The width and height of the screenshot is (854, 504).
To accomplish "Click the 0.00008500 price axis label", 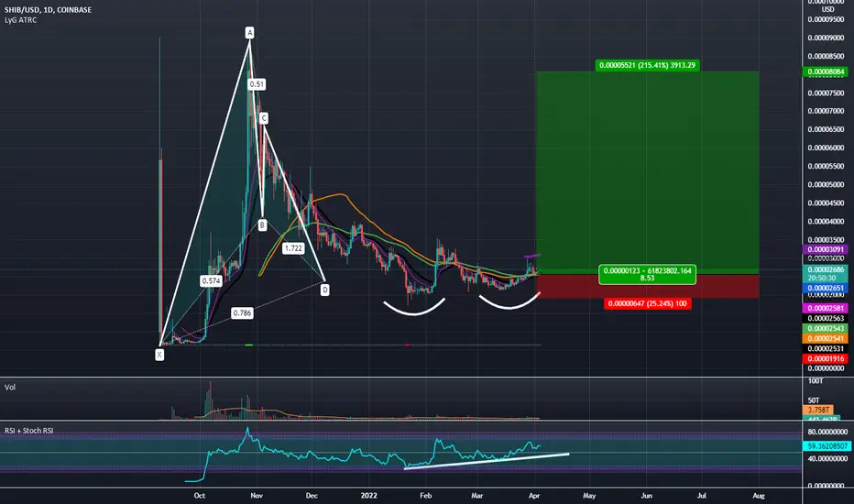I will (826, 57).
